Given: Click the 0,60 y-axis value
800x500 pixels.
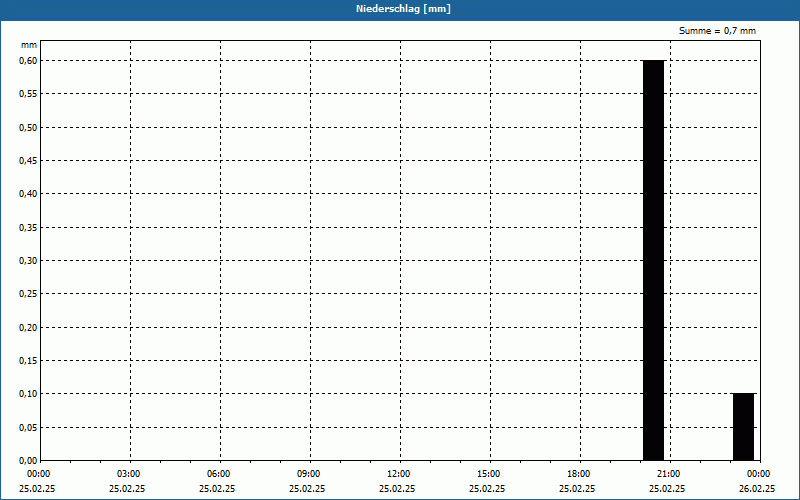Looking at the screenshot, I should pyautogui.click(x=28, y=60).
